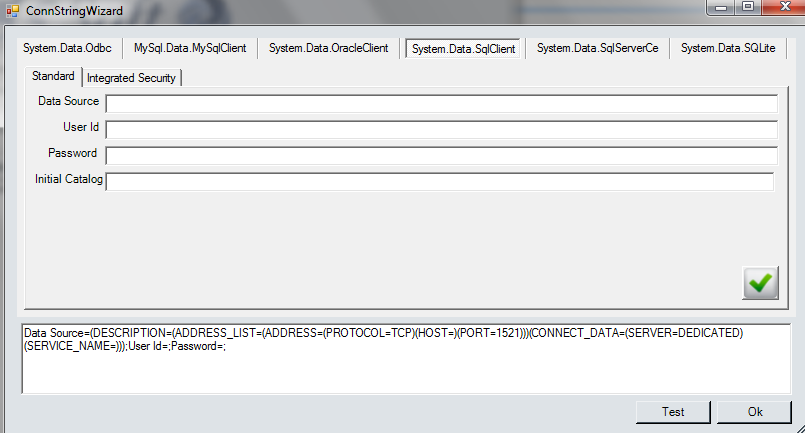Click the User Id label

[x=81, y=127]
